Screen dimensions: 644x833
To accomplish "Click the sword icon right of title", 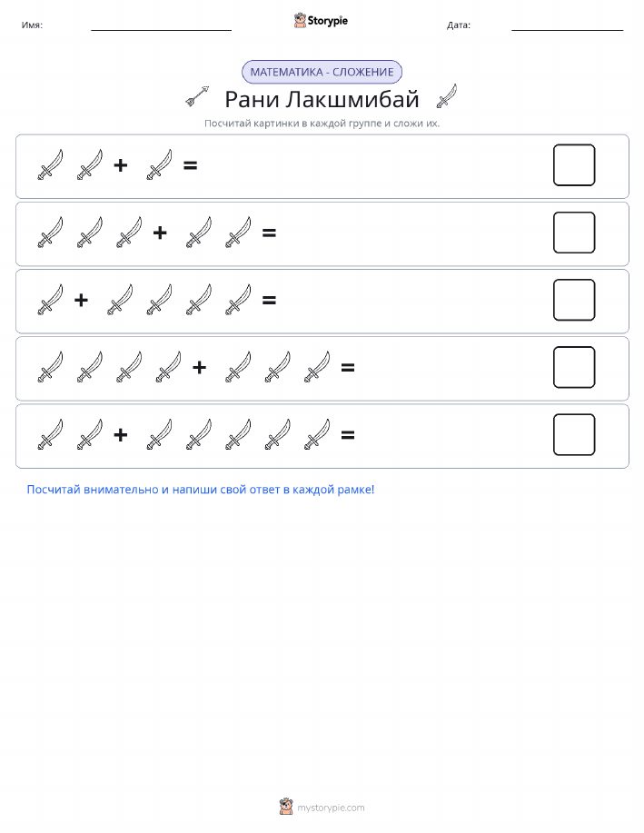I will pos(447,95).
